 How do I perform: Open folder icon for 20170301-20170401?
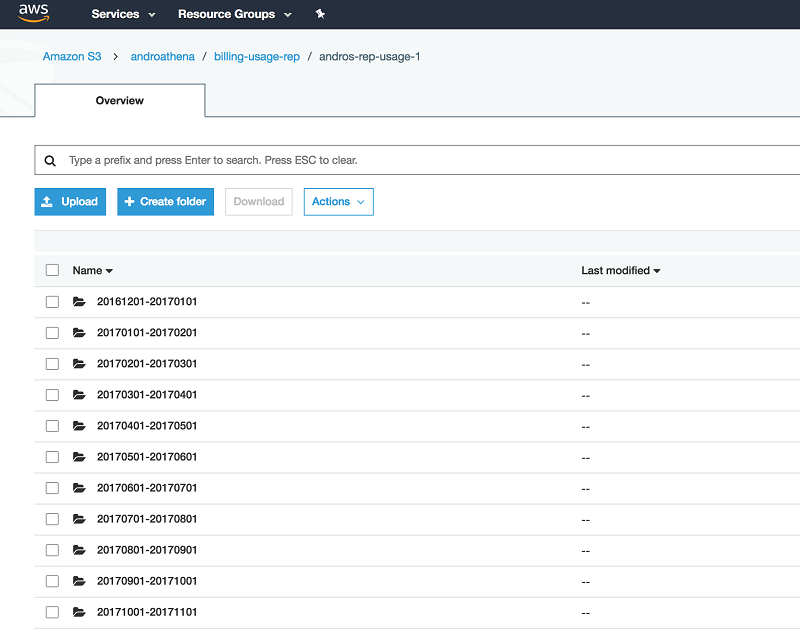[x=79, y=395]
